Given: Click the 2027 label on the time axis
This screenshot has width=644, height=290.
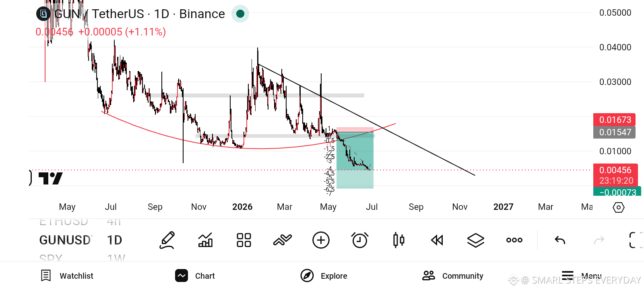Looking at the screenshot, I should coord(503,207).
